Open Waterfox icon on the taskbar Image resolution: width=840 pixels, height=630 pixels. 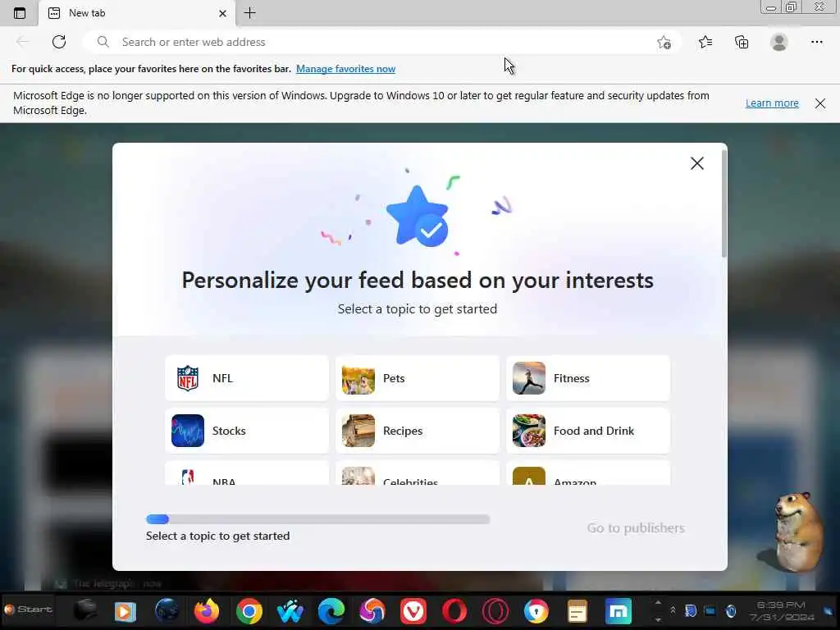[290, 611]
